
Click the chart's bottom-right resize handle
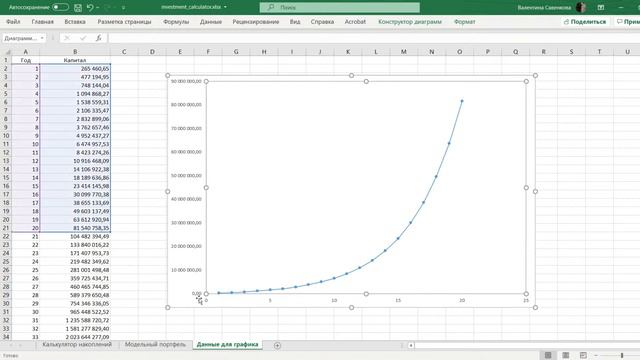click(535, 307)
